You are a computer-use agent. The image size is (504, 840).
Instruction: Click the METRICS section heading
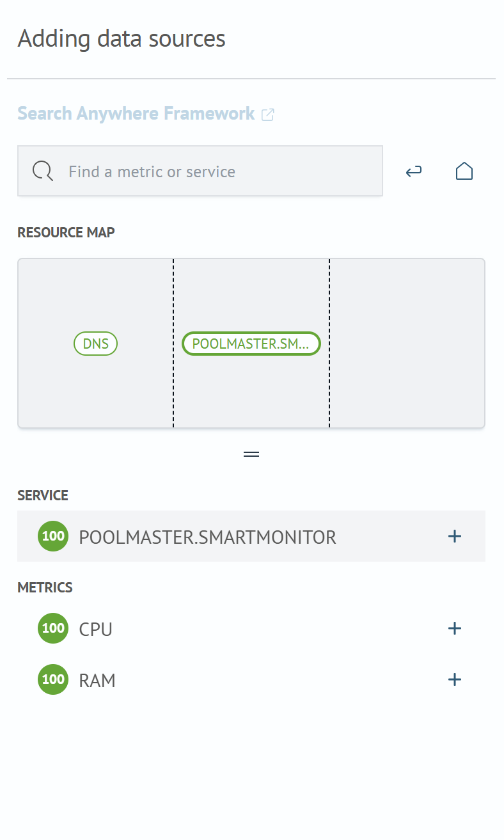(45, 587)
